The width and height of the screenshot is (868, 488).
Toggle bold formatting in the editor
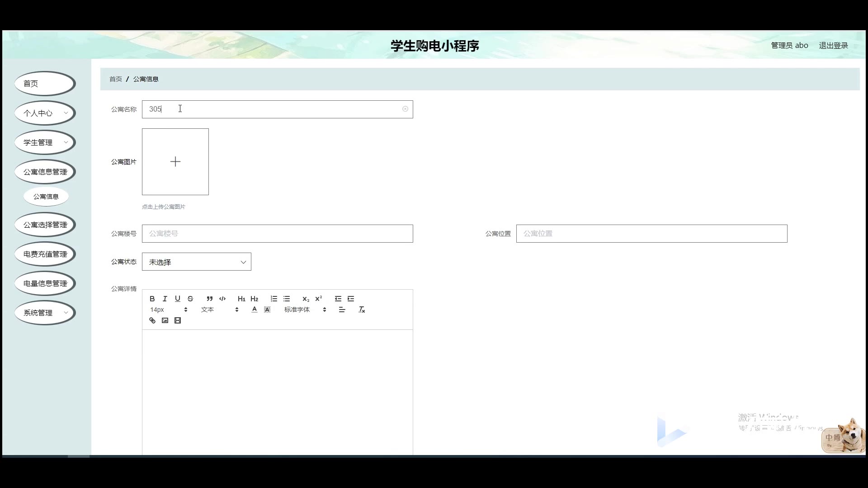[152, 299]
